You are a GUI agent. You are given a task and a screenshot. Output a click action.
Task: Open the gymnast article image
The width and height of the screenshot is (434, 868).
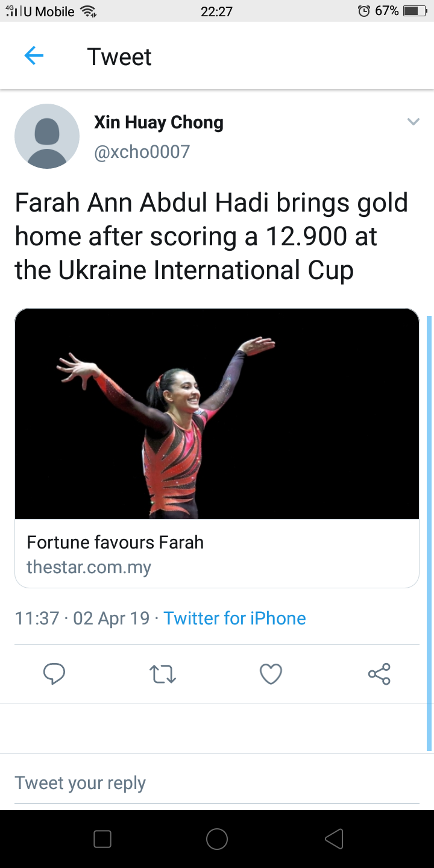(x=217, y=414)
